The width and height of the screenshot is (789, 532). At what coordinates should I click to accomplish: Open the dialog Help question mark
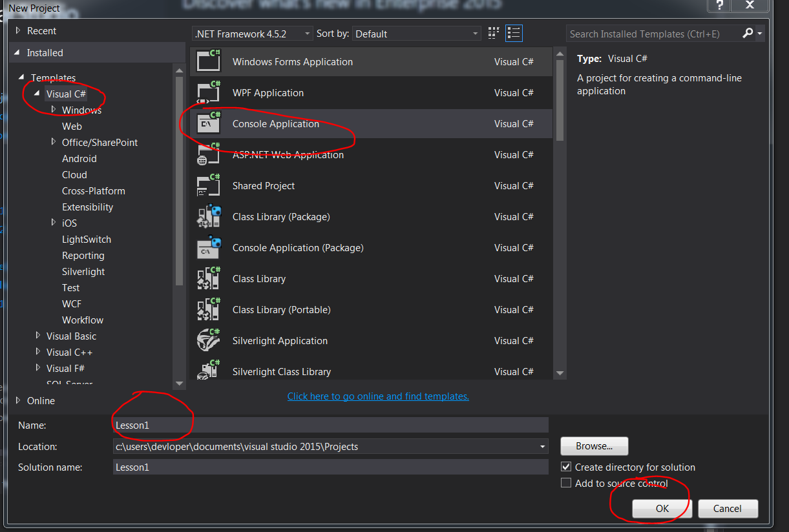(x=720, y=5)
